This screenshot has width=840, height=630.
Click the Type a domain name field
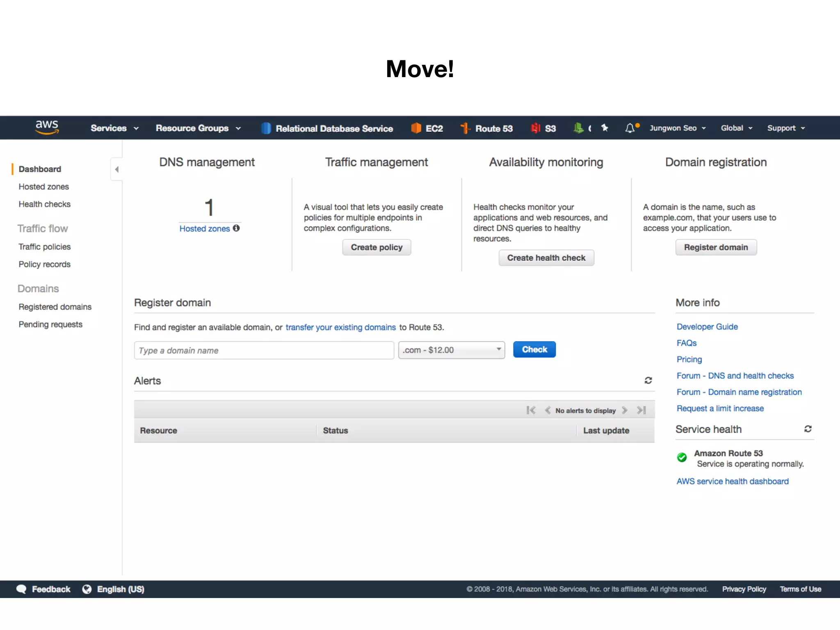pyautogui.click(x=264, y=350)
